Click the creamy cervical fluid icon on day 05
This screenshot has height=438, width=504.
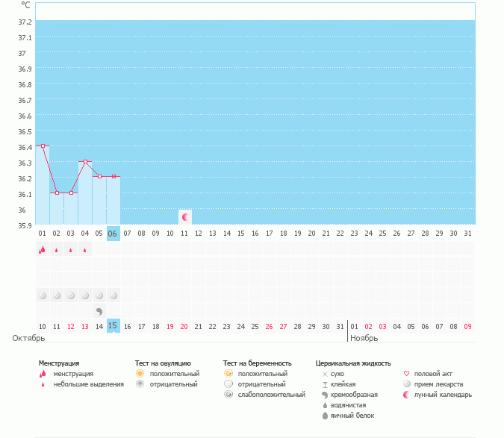99,310
